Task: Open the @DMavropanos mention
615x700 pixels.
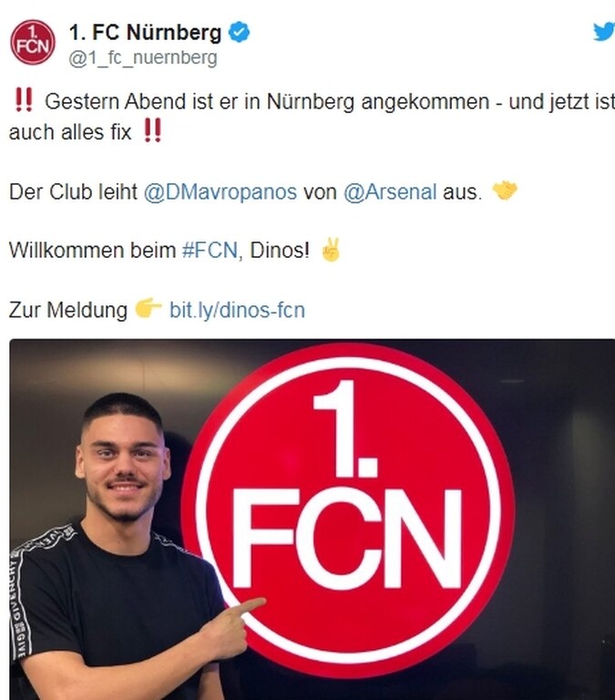Action: pos(220,192)
